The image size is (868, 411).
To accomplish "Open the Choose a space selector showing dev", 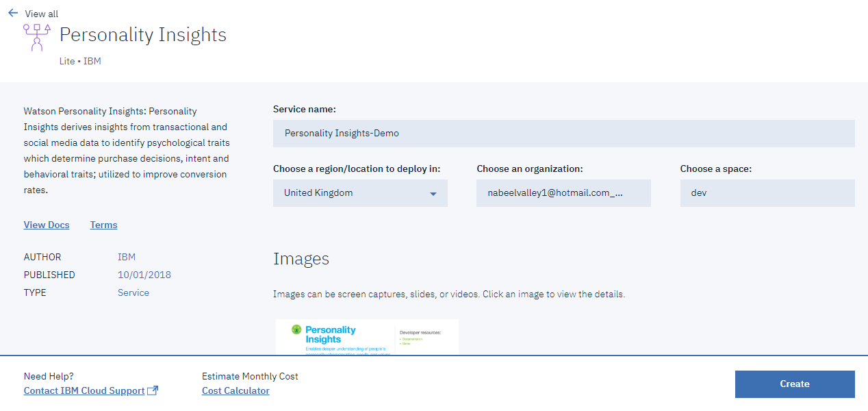I will pos(767,193).
